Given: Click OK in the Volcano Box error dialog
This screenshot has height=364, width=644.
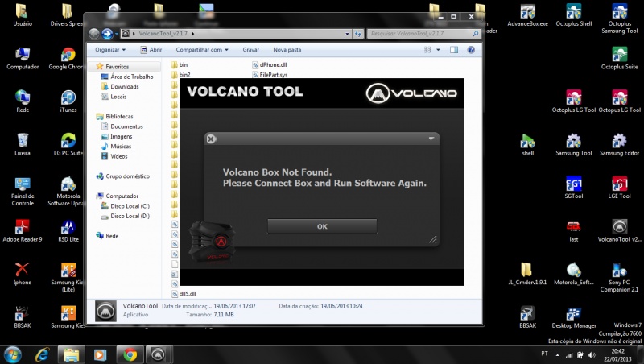Looking at the screenshot, I should tap(322, 226).
